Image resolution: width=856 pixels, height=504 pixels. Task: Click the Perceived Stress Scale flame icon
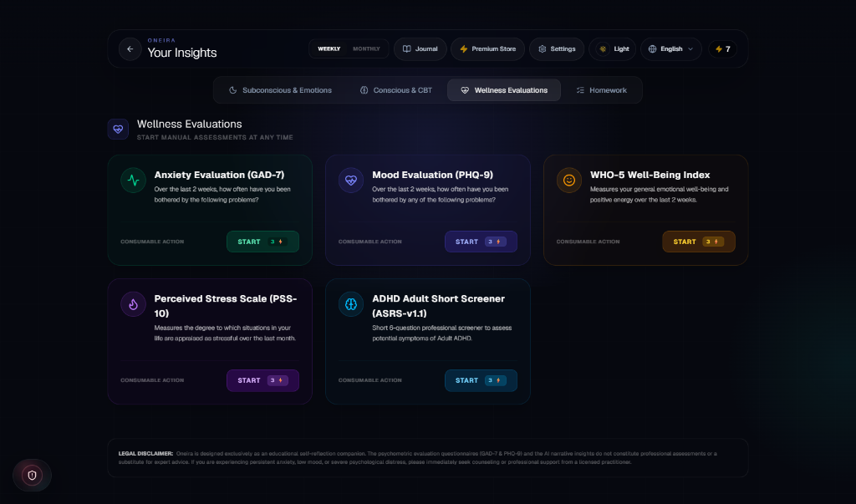(133, 304)
